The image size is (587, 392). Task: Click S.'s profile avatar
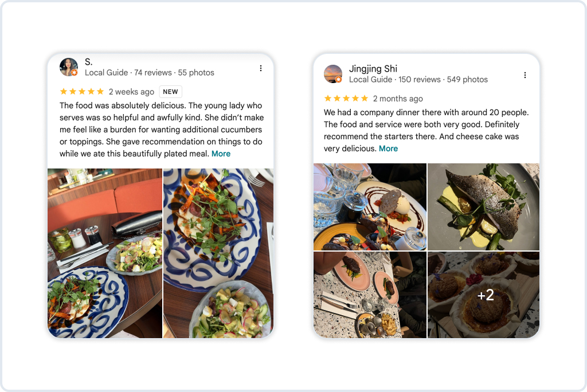(x=69, y=67)
